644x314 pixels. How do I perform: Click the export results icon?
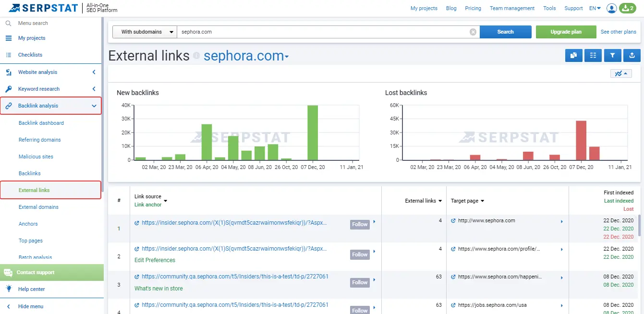(x=632, y=55)
